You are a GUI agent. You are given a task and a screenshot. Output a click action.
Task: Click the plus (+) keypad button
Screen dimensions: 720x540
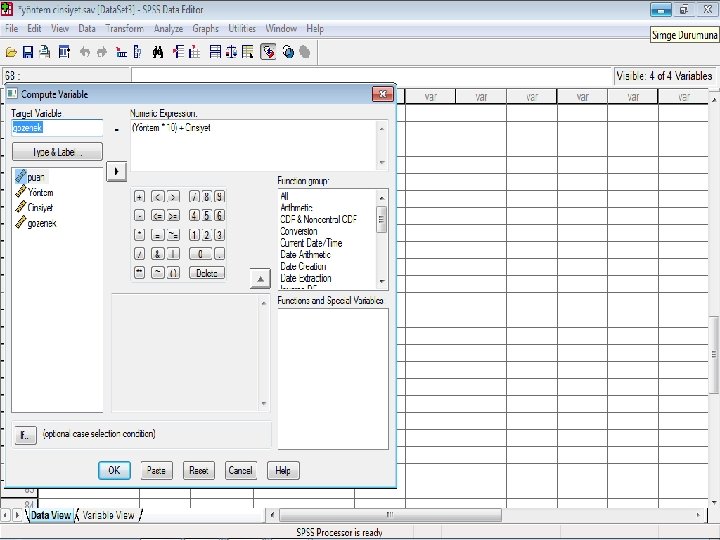coord(140,197)
